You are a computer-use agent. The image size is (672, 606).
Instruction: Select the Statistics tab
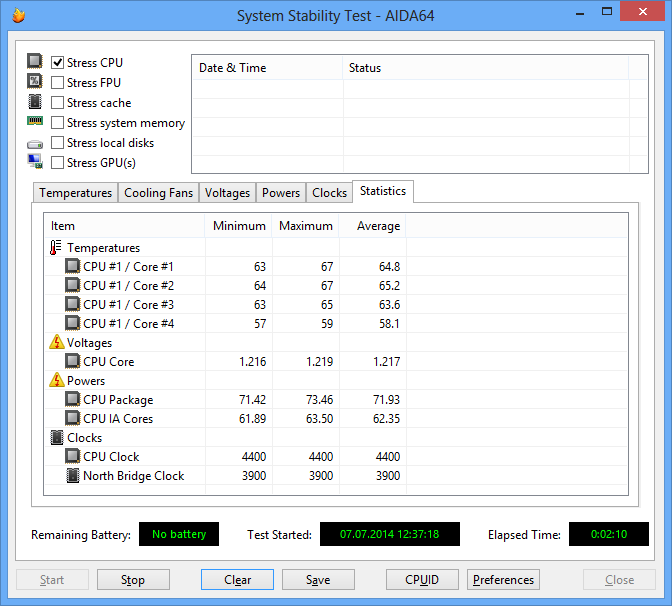[x=383, y=191]
